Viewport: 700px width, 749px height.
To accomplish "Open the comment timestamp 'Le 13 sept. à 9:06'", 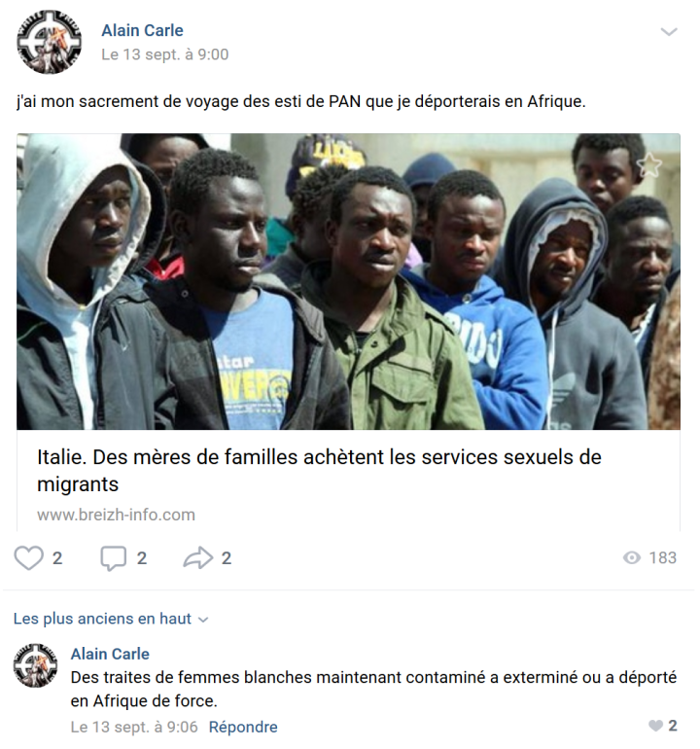I will (x=134, y=727).
